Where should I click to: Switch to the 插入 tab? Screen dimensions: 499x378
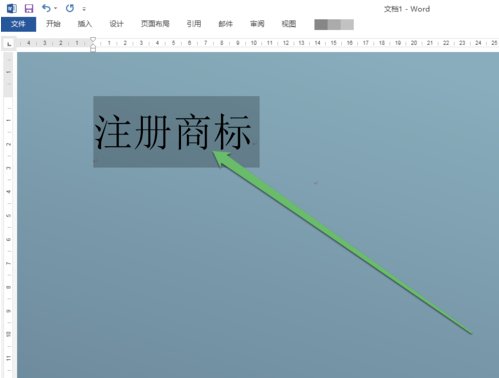coord(85,24)
